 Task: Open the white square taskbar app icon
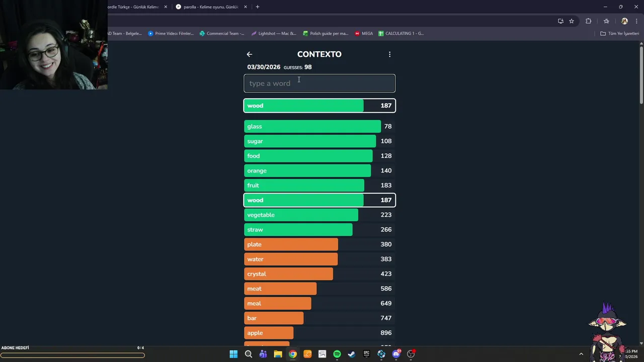tap(322, 354)
